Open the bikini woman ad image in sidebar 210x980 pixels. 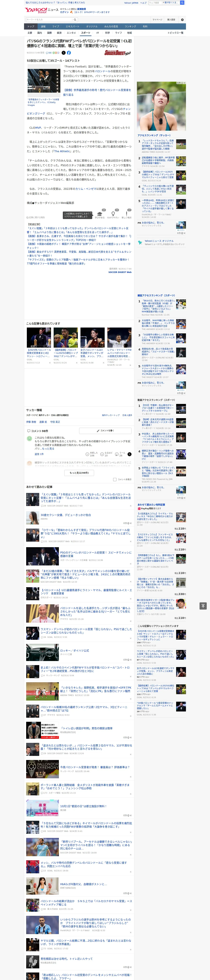pyautogui.click(x=162, y=106)
